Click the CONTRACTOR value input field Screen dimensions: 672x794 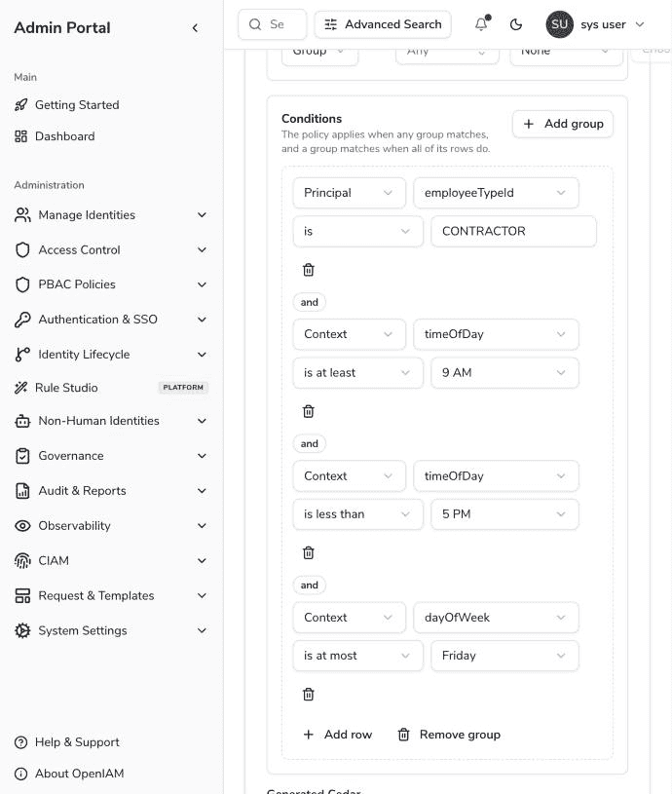[513, 232]
